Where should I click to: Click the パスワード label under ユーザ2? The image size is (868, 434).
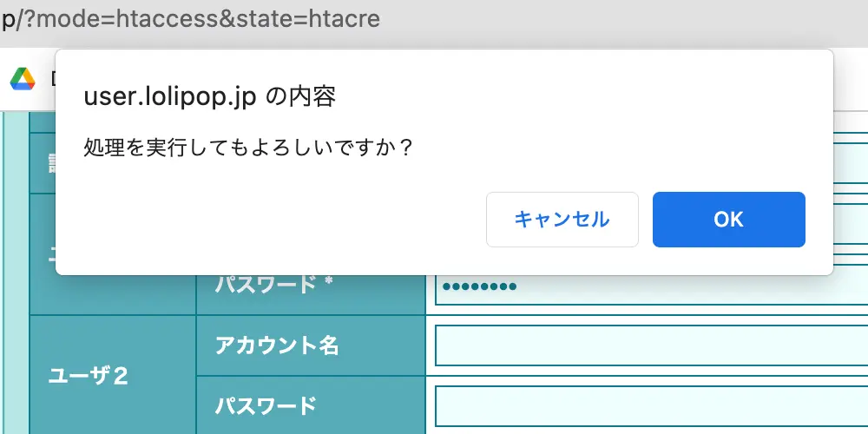[x=266, y=404]
